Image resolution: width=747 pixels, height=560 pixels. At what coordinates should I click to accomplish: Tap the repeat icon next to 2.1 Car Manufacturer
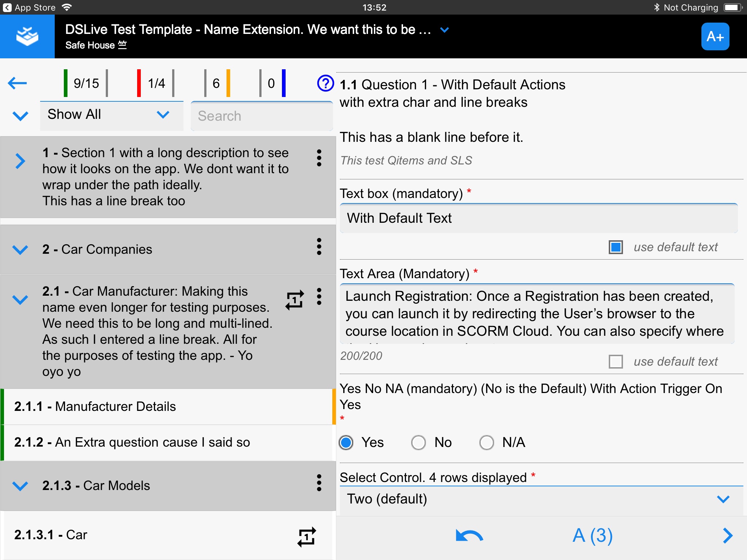pos(295,300)
